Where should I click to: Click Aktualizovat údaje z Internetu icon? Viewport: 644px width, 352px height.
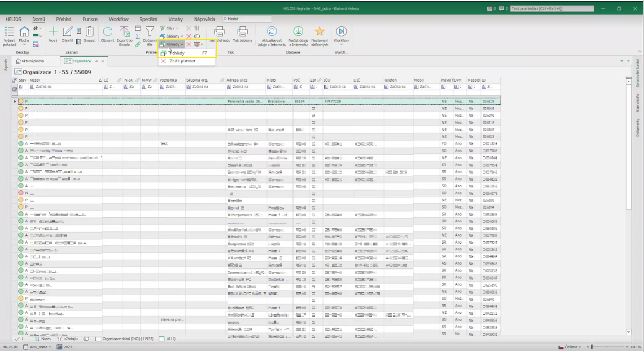tap(272, 32)
